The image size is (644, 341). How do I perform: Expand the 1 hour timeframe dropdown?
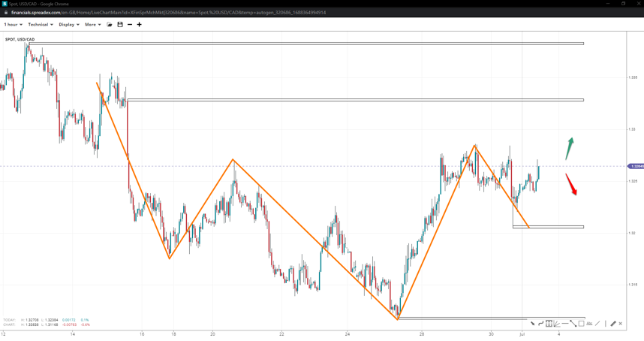(13, 25)
